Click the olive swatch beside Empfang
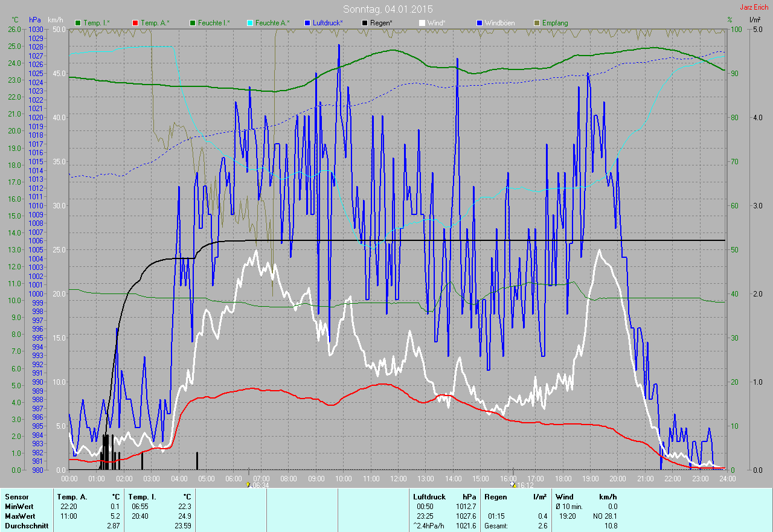Viewport: 773px width, 532px height. pyautogui.click(x=536, y=23)
